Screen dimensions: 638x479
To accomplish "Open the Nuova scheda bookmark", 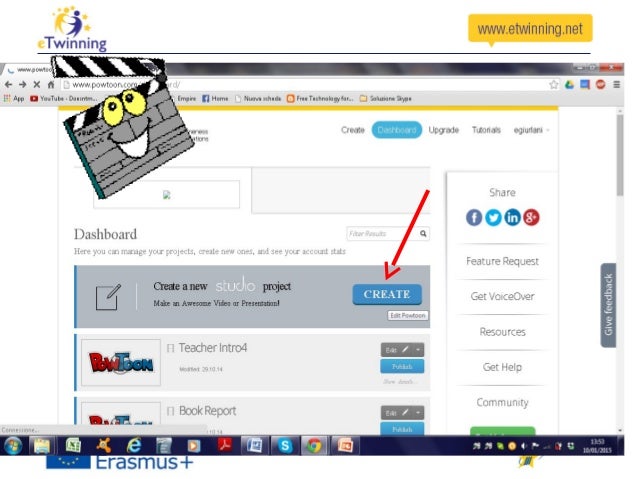I will [x=258, y=98].
